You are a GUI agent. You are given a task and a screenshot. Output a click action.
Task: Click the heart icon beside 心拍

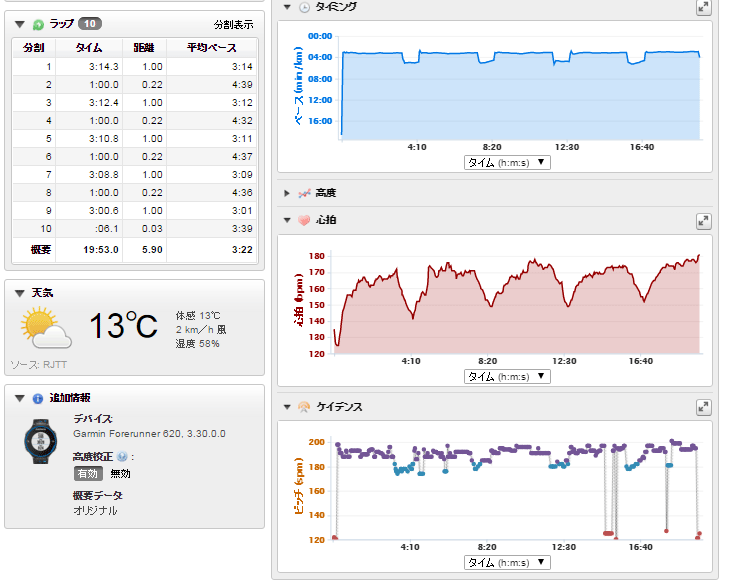click(x=304, y=220)
